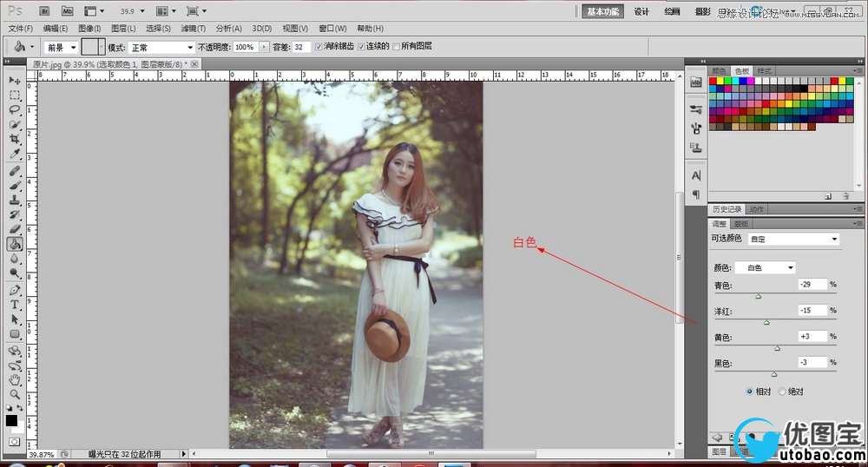Select the Crop tool
Viewport: 868px width, 467px height.
tap(15, 139)
